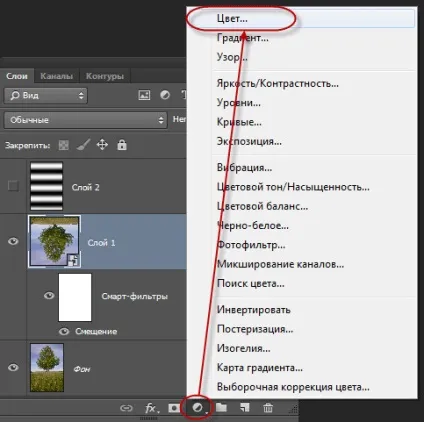Select Цветовой баланс... entry

click(x=302, y=206)
